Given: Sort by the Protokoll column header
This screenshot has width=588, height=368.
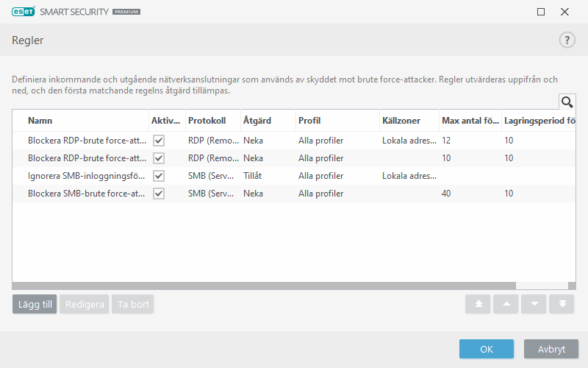Looking at the screenshot, I should [207, 121].
